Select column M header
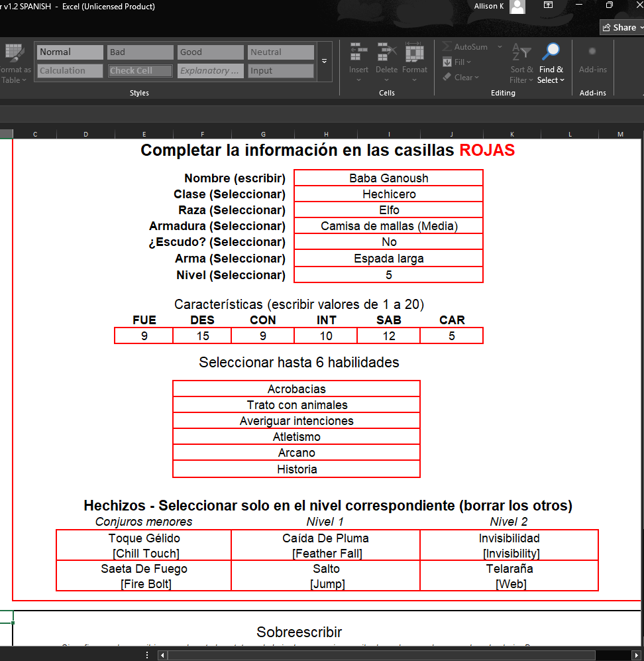The width and height of the screenshot is (644, 661). [620, 134]
